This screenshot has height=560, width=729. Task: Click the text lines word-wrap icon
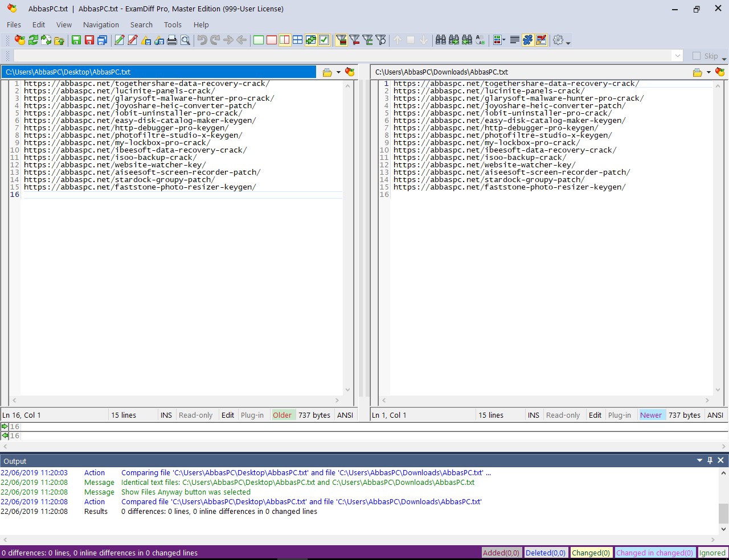[x=515, y=40]
